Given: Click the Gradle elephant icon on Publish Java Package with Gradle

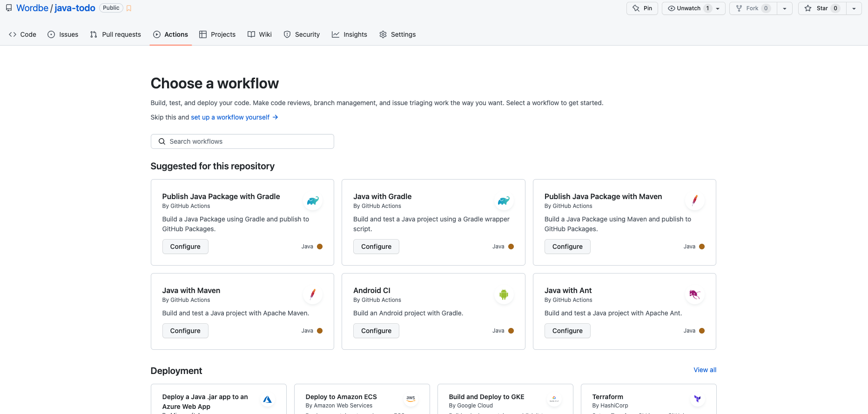Looking at the screenshot, I should pyautogui.click(x=313, y=201).
